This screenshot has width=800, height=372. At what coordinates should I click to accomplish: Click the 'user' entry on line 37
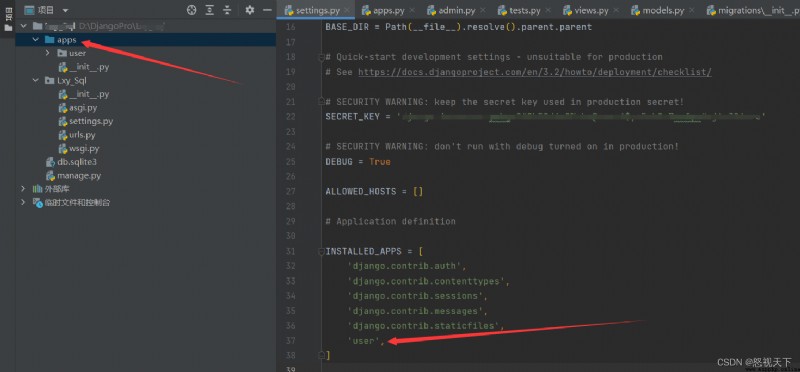click(365, 341)
